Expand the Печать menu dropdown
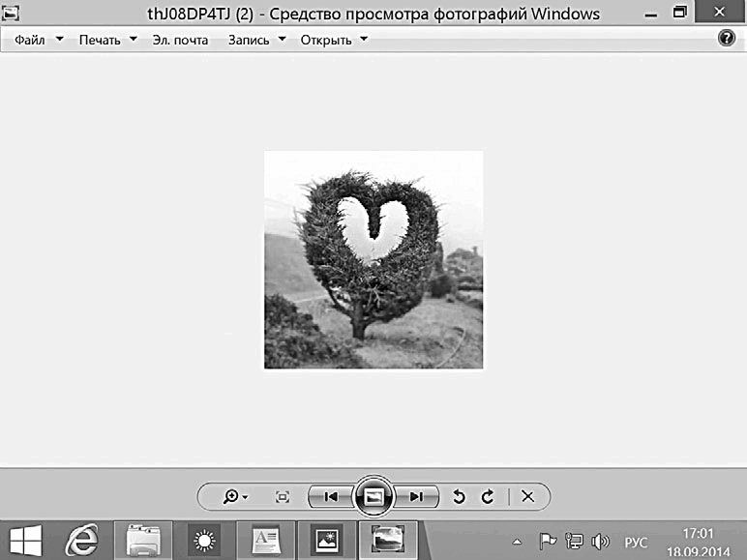This screenshot has width=747, height=560. coord(107,40)
